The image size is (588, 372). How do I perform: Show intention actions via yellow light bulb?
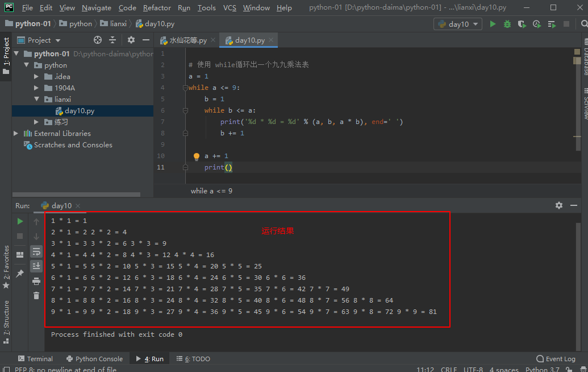pos(197,156)
